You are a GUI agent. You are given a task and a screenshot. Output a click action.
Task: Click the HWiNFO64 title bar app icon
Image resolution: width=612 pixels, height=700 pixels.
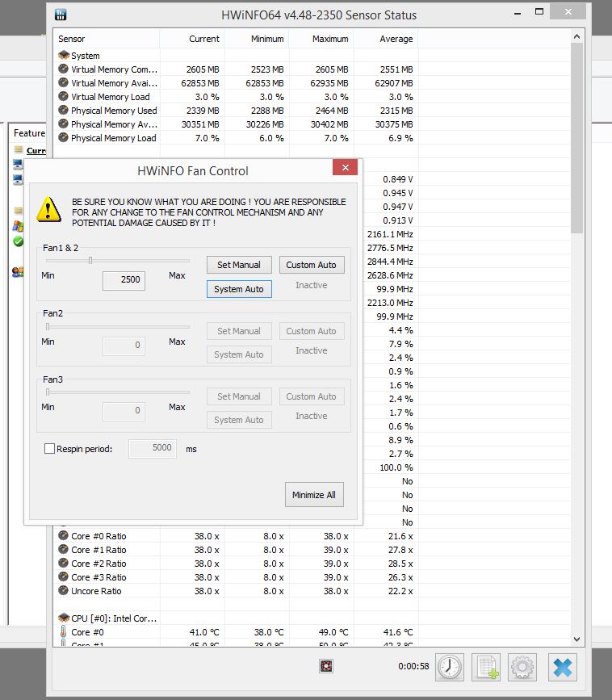[x=61, y=15]
